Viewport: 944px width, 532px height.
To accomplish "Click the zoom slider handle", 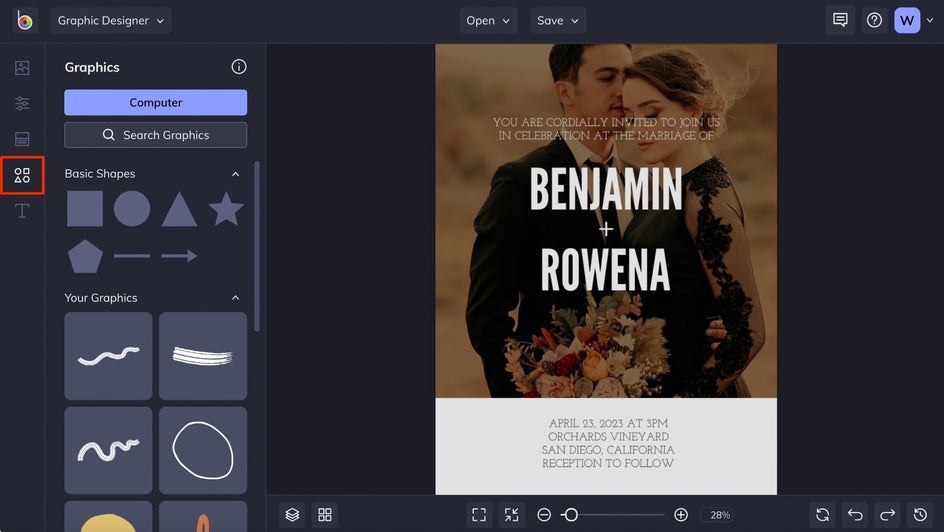I will point(570,515).
